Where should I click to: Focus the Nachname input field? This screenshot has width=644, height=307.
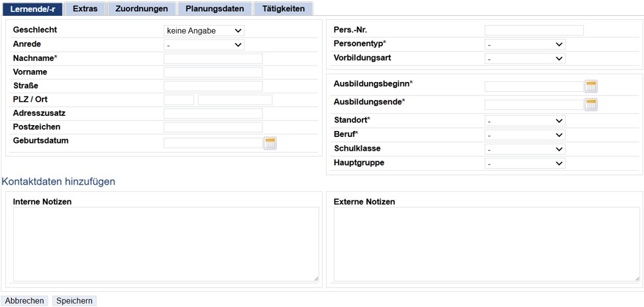pyautogui.click(x=213, y=58)
